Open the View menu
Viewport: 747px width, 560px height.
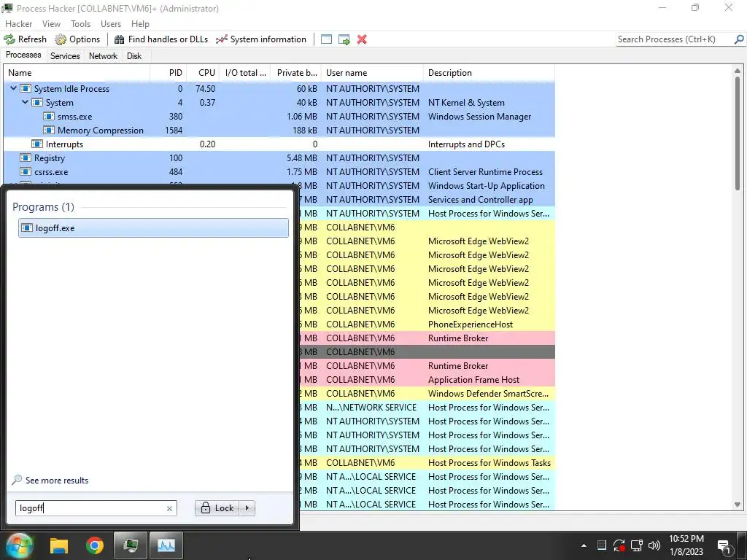pyautogui.click(x=51, y=24)
